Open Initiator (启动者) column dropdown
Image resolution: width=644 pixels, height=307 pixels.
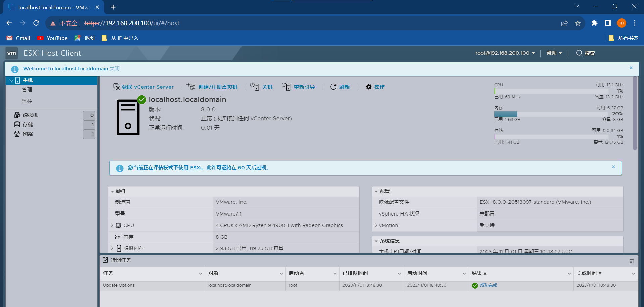click(x=335, y=274)
